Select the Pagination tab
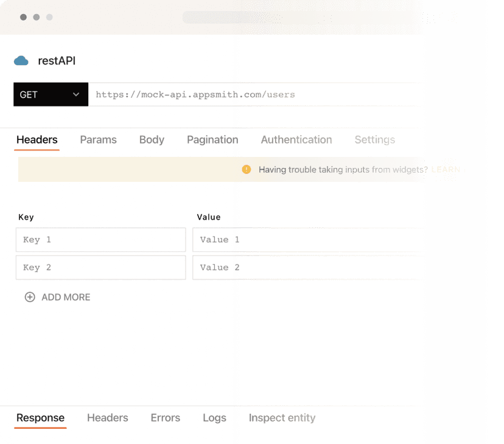 [212, 140]
